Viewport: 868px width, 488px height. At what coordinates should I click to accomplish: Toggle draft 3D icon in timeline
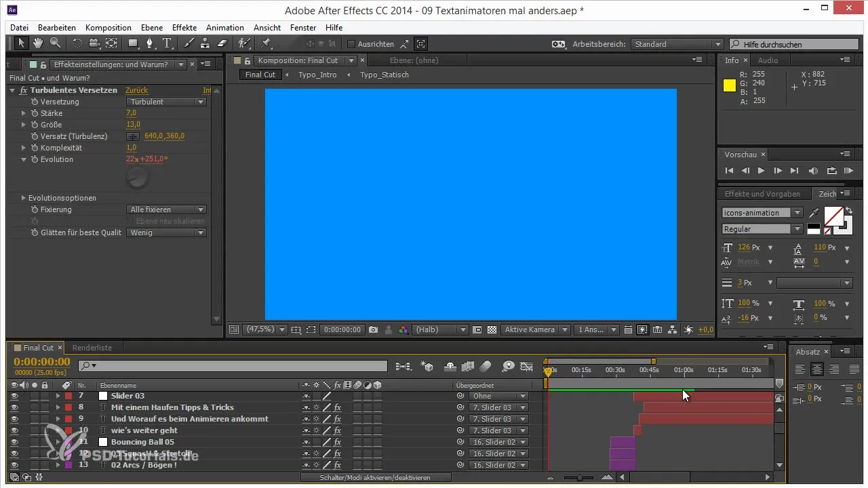pos(427,366)
